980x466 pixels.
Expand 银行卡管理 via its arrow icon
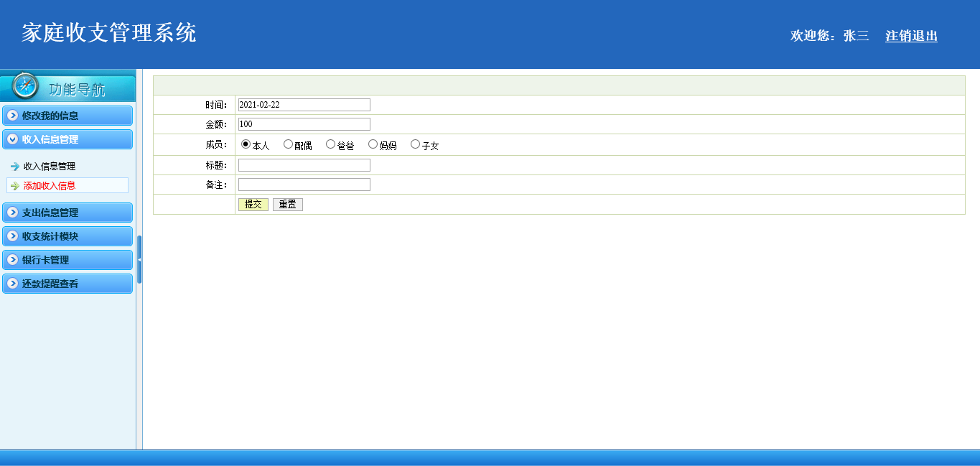(12, 260)
